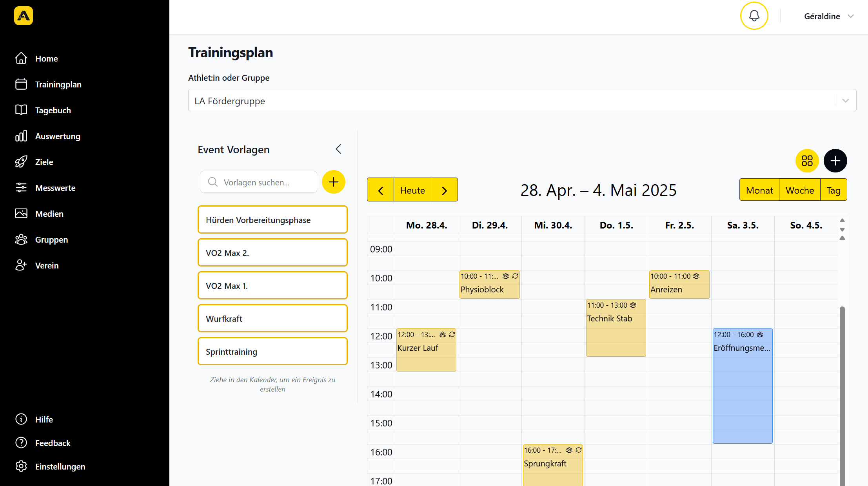
Task: Click group icon on Eröffnungsmeeting event
Action: (x=760, y=334)
